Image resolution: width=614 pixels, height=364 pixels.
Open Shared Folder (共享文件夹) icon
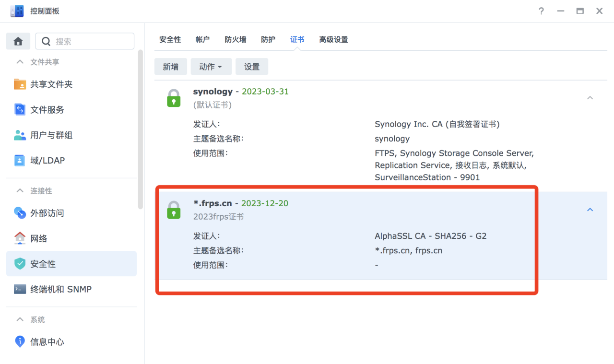coord(20,84)
